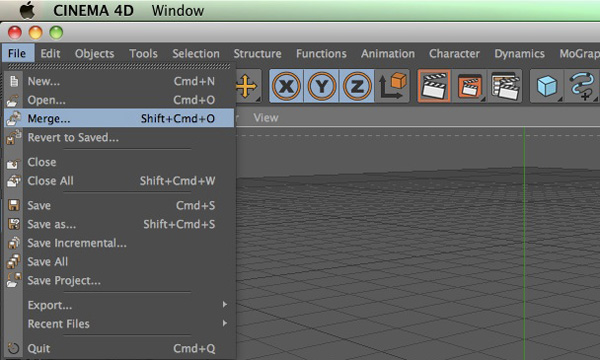The width and height of the screenshot is (600, 360).
Task: Select the Merge... menu entry
Action: tap(119, 118)
